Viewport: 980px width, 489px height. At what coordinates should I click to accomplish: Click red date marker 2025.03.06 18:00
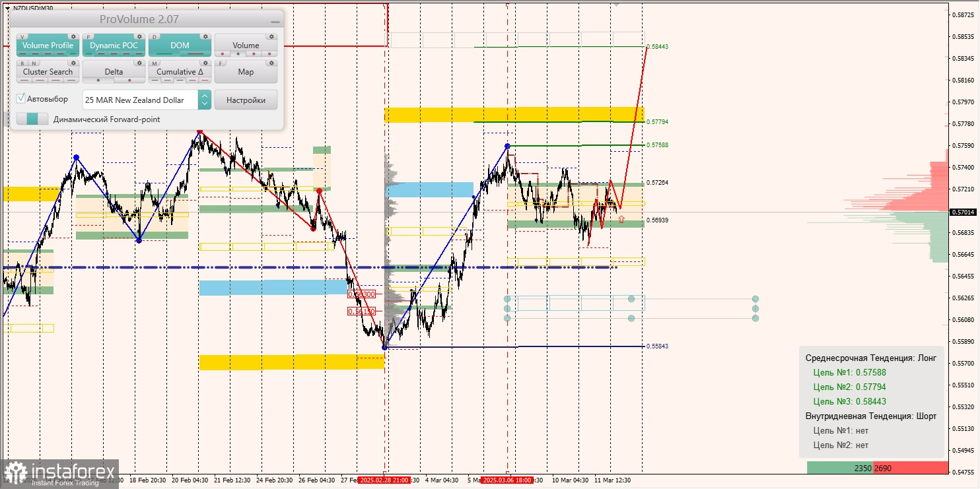click(x=507, y=480)
